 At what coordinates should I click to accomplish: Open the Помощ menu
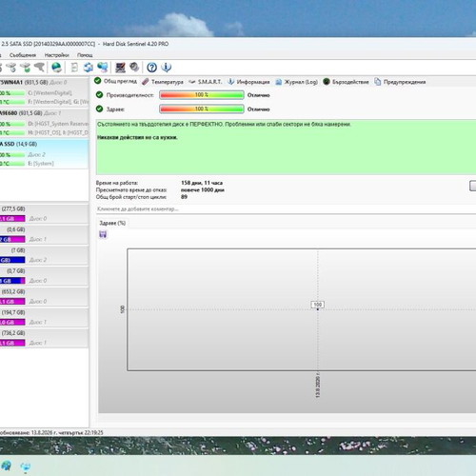85,55
